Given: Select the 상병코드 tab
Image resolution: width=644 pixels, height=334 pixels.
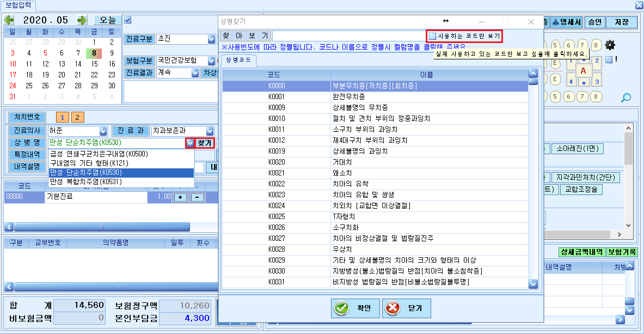Looking at the screenshot, I should [238, 60].
